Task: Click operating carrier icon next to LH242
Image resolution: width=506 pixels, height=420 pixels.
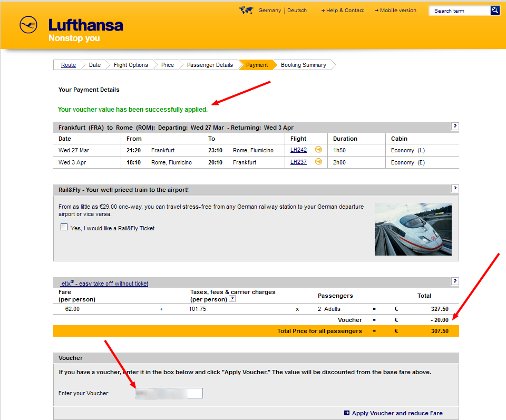Action: point(318,149)
